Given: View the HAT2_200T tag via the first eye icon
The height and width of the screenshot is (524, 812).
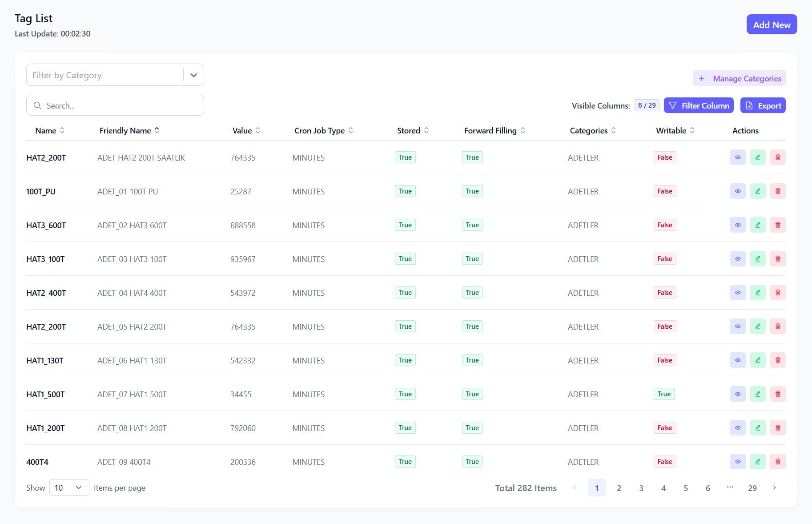Looking at the screenshot, I should 738,157.
